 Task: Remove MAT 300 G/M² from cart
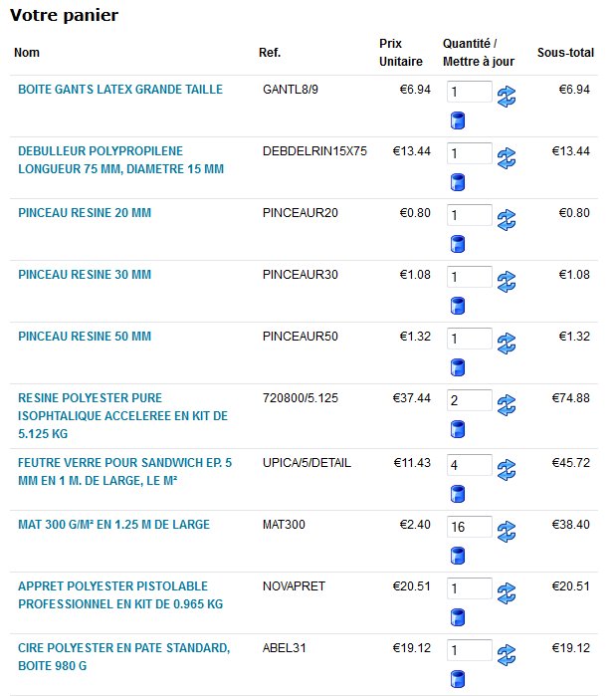[x=458, y=554]
